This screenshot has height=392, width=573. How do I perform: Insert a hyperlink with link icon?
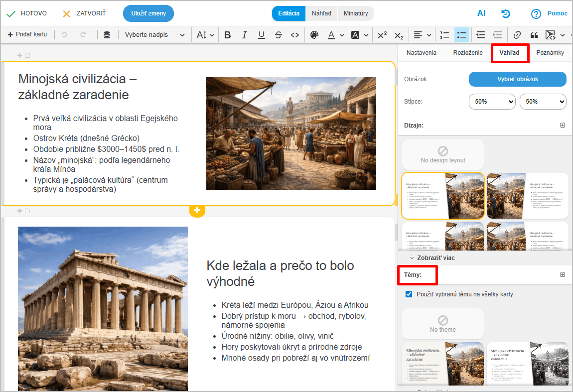coord(517,35)
